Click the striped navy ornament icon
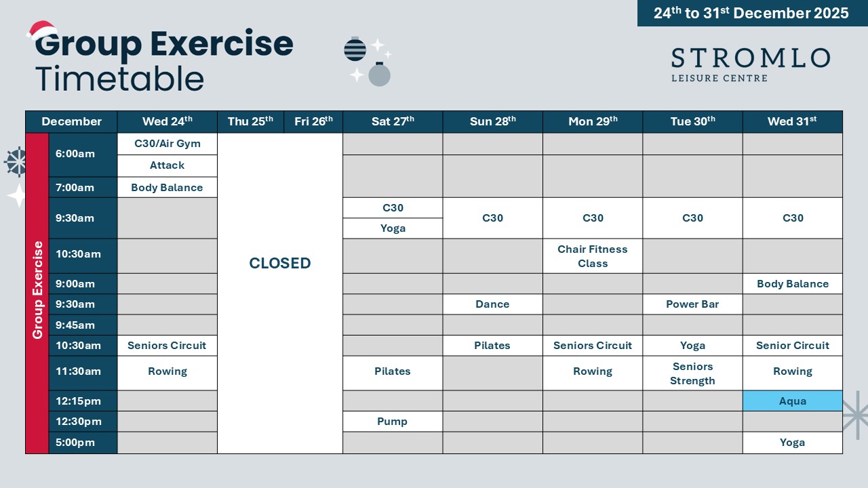 coord(355,49)
